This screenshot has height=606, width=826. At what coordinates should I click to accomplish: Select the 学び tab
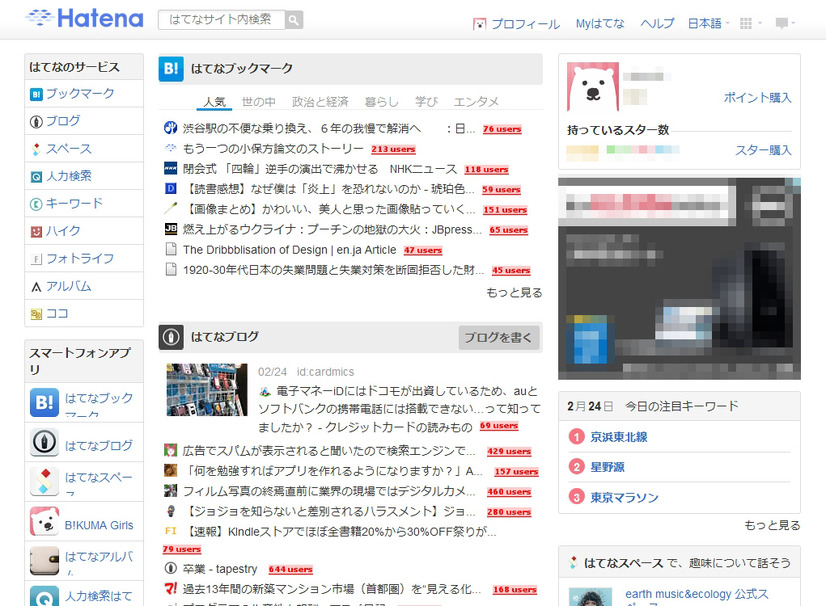click(x=426, y=102)
